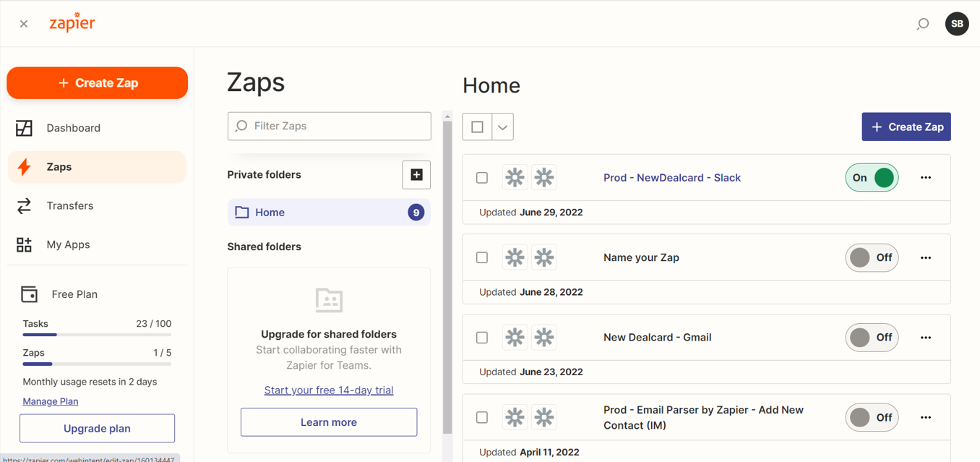Open the New Dealcard - Gmail zap
This screenshot has height=462, width=980.
[x=658, y=338]
